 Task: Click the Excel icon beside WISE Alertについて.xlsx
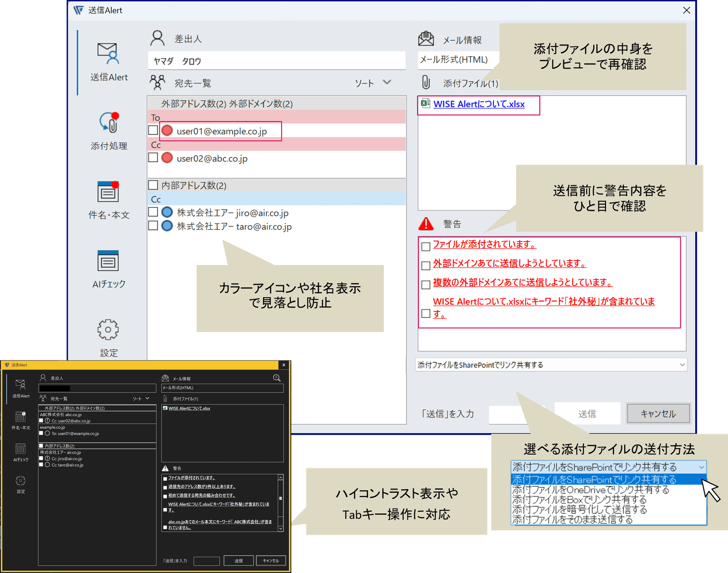(x=425, y=103)
